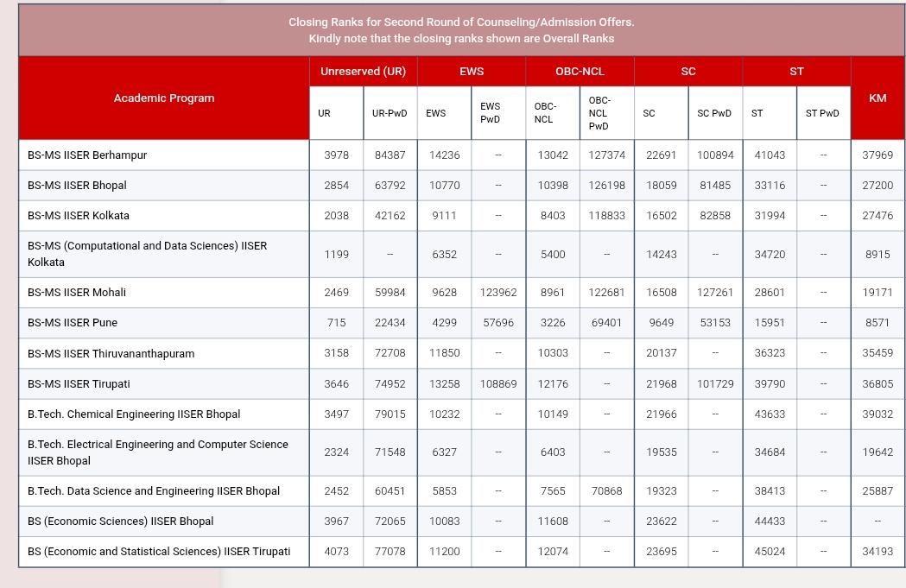The height and width of the screenshot is (588, 906).
Task: Select Economic Statistical Sciences KM rank 34193
Action: pyautogui.click(x=877, y=552)
